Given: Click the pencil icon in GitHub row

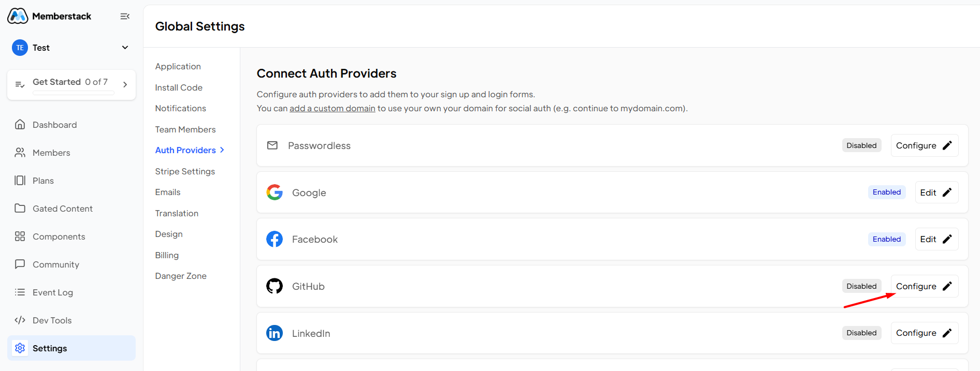Looking at the screenshot, I should 947,286.
